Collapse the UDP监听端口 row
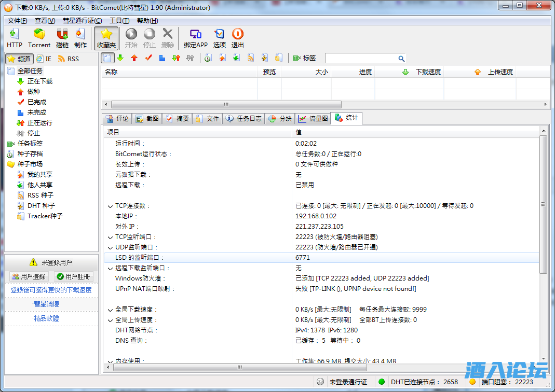The height and width of the screenshot is (392, 555). [110, 247]
